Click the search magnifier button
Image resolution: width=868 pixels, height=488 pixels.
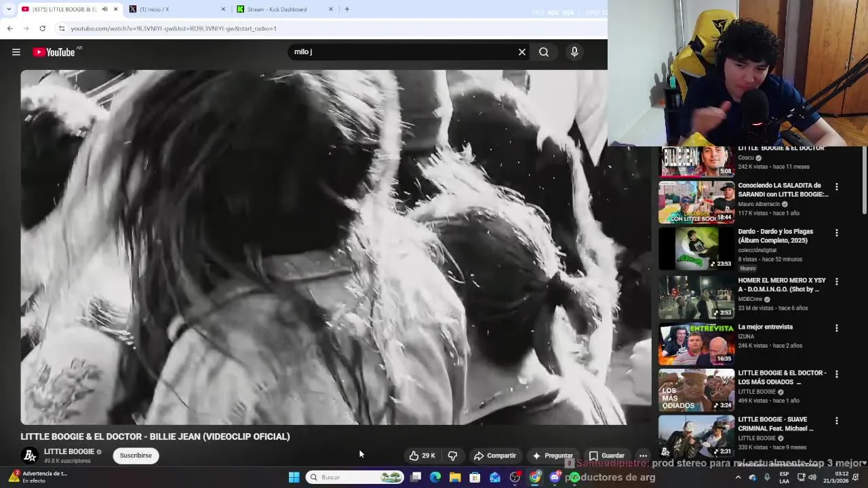[x=544, y=52]
